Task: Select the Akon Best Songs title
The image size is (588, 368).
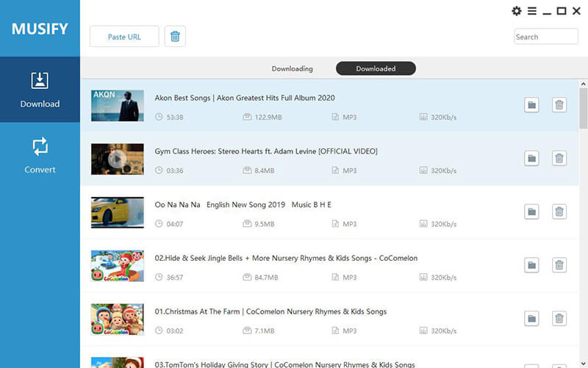Action: point(245,98)
